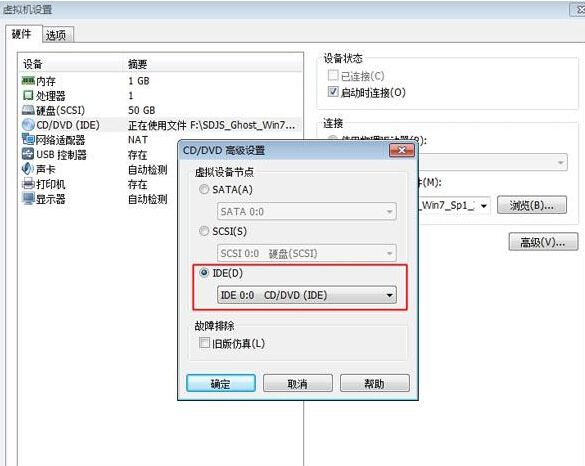Click the display (显示器) monitor icon
The height and width of the screenshot is (466, 585).
coord(28,198)
